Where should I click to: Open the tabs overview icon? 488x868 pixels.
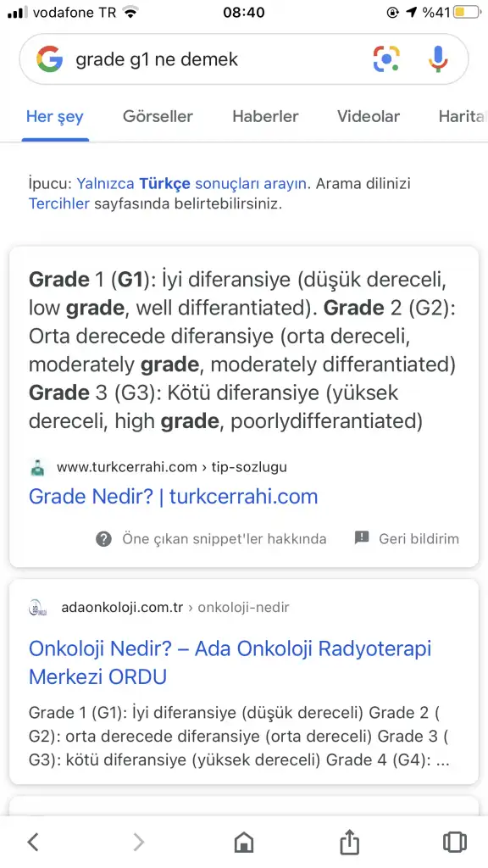pos(455,842)
